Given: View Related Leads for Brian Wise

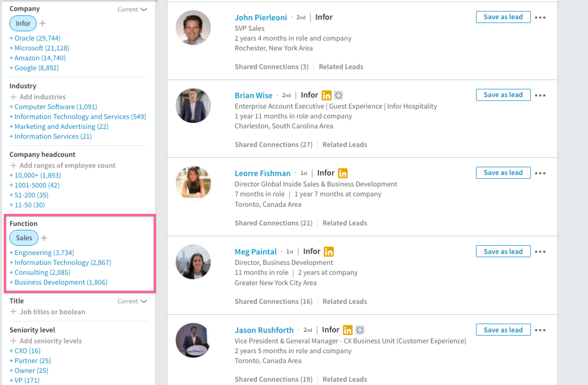Looking at the screenshot, I should [x=345, y=145].
